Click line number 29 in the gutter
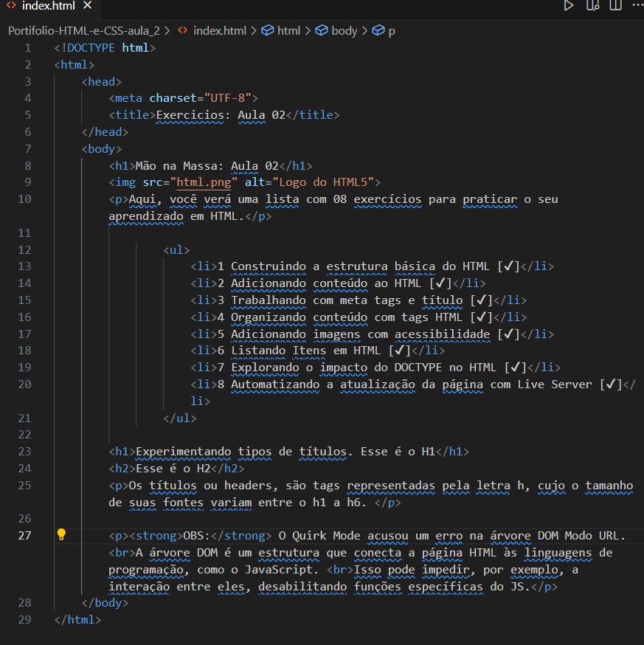The width and height of the screenshot is (644, 645). click(24, 620)
